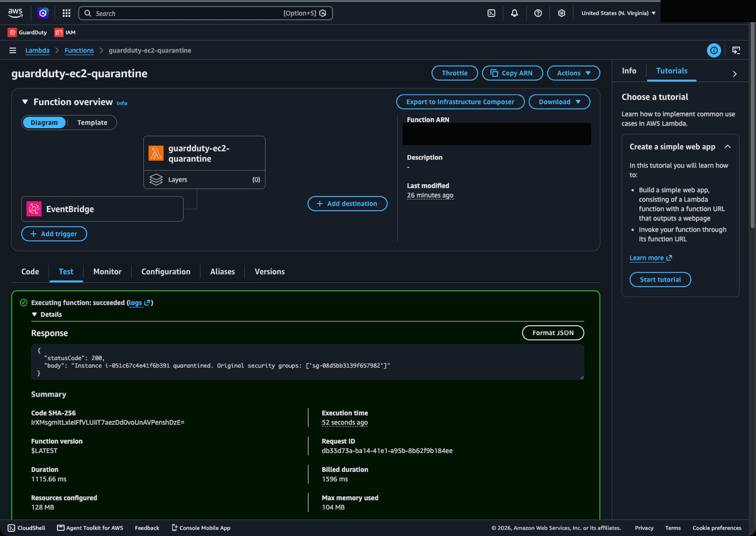Click Export to Infrastructure Composer
Viewport: 756px width, 536px height.
[x=460, y=102]
